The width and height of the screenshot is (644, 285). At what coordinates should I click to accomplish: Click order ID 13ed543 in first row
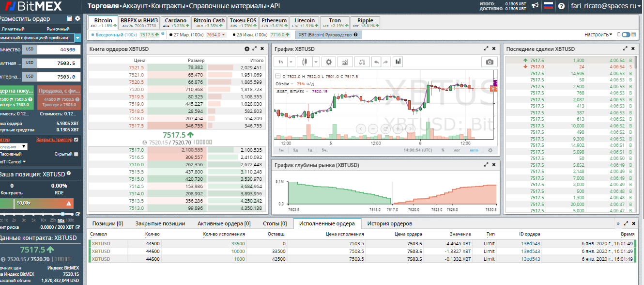(x=531, y=243)
